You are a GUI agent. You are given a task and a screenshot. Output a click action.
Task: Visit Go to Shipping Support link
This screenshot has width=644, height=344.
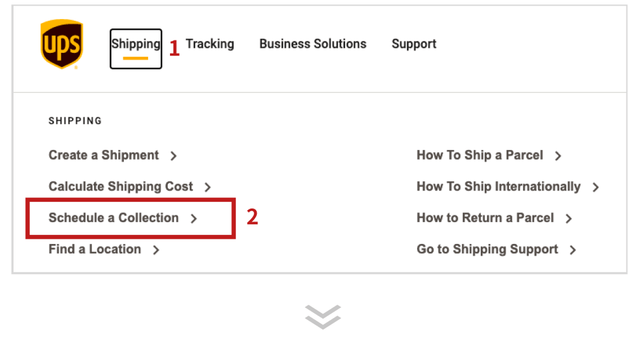click(x=487, y=249)
